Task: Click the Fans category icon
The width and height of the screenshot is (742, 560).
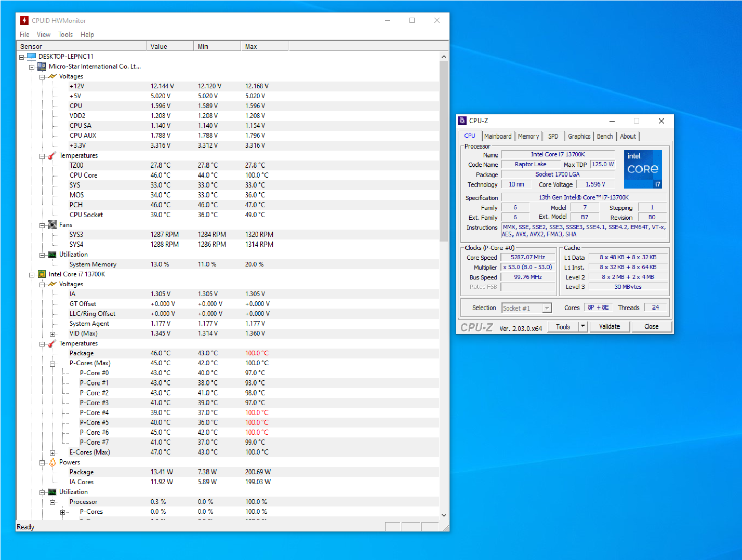Action: point(52,225)
